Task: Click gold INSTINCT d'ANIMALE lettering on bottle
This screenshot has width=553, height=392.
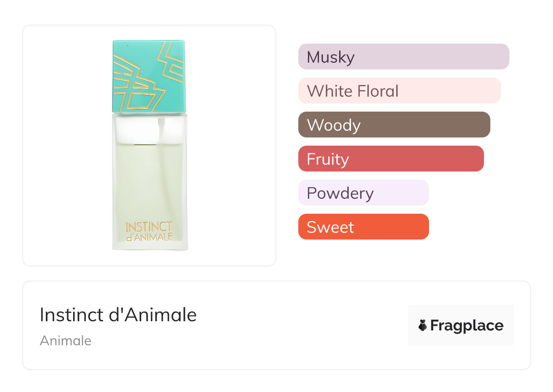Action: click(x=149, y=231)
